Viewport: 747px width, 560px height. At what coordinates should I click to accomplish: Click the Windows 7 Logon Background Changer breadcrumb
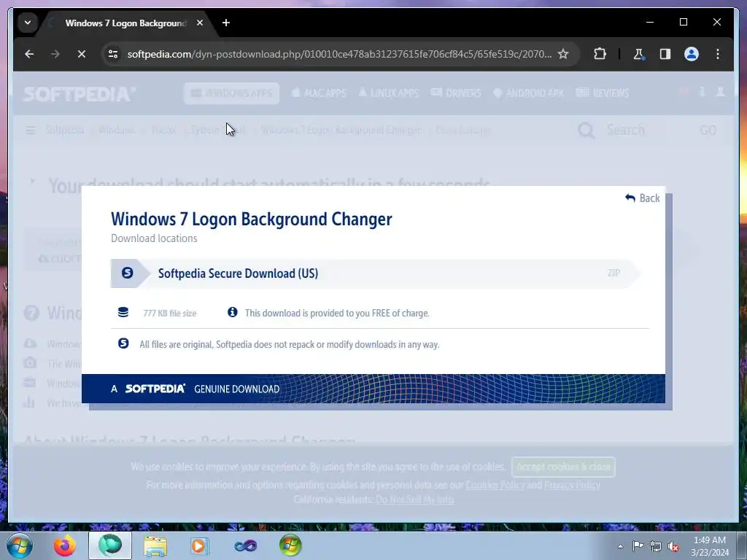click(341, 130)
